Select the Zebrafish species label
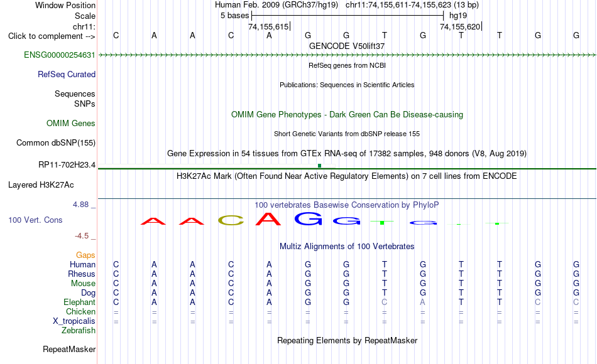 coord(79,330)
